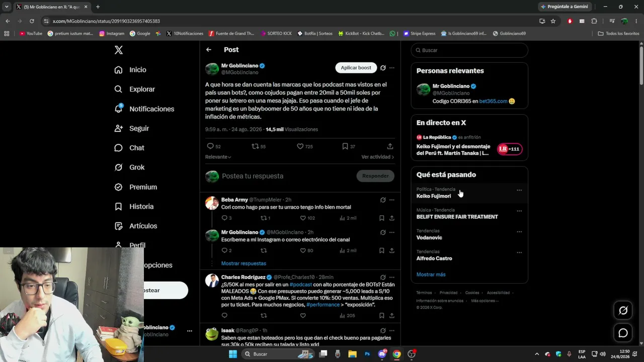Click the #podcast hashtag in Charles's reply
Screen dimensions: 644x362
coord(301,285)
